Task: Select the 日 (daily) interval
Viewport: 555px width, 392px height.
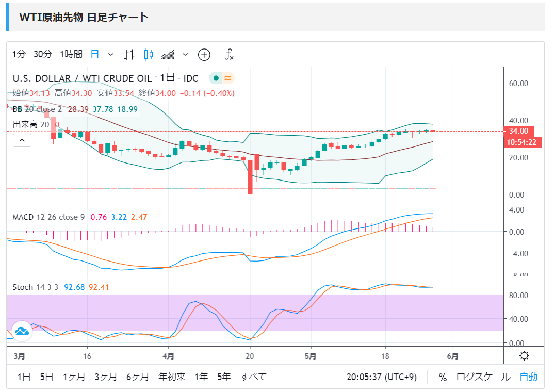Action: 94,54
